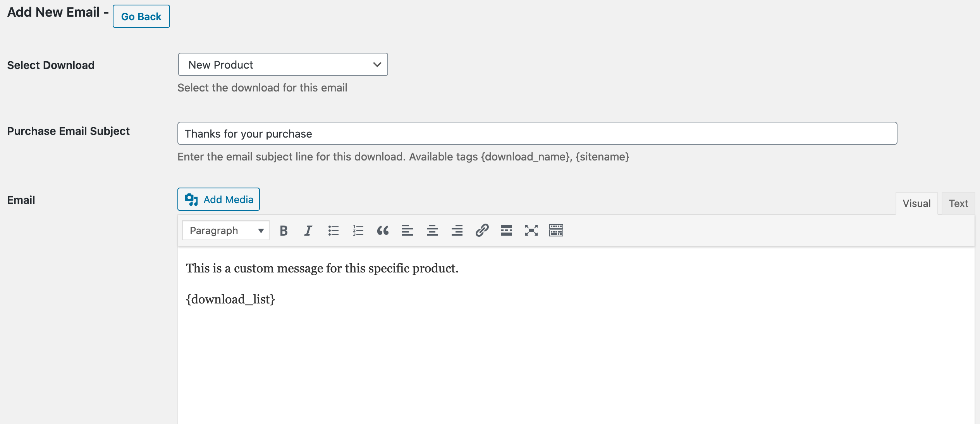Insert Read More tag
Screen dimensions: 980x424
pos(507,231)
